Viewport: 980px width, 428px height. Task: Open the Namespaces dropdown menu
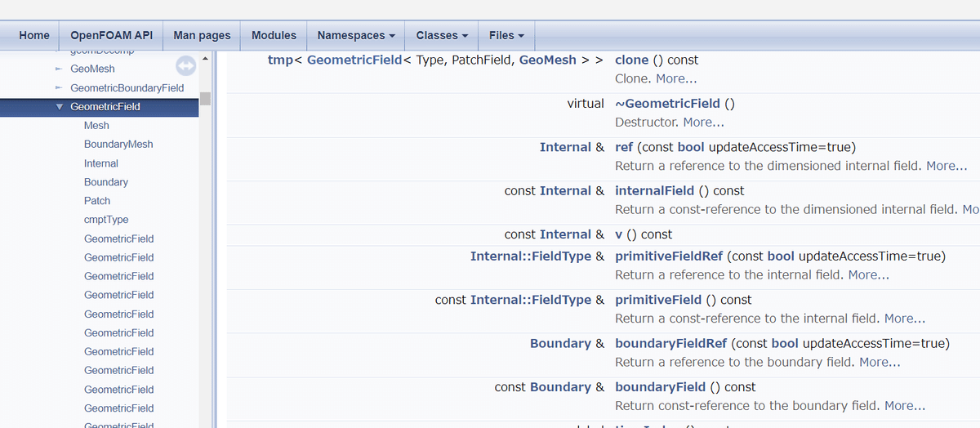pos(356,35)
